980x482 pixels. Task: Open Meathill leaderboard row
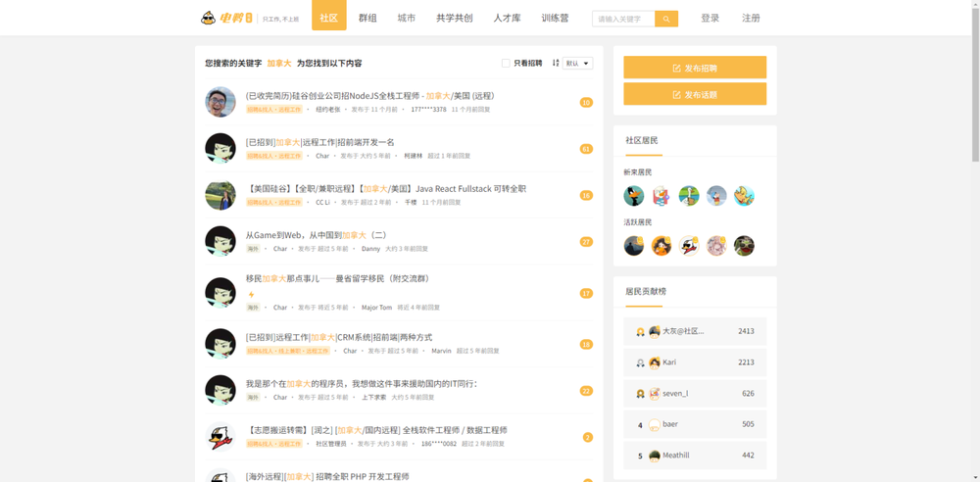pos(695,456)
